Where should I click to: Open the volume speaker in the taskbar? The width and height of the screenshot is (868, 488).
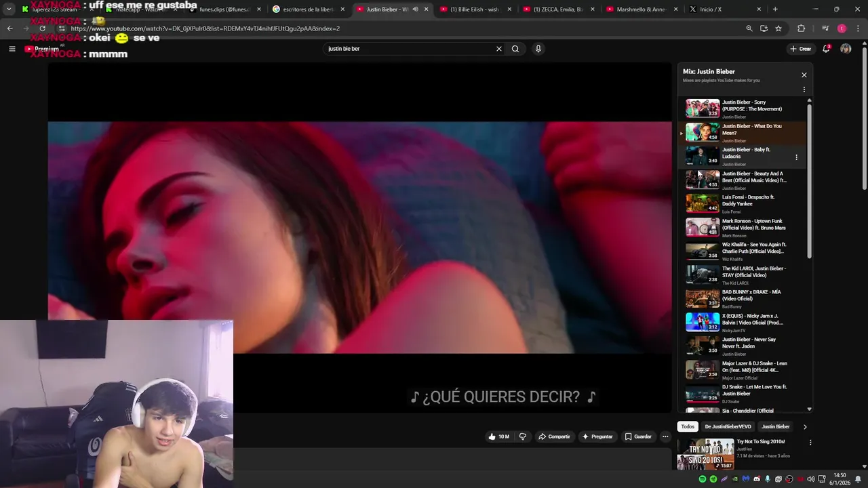(x=810, y=479)
